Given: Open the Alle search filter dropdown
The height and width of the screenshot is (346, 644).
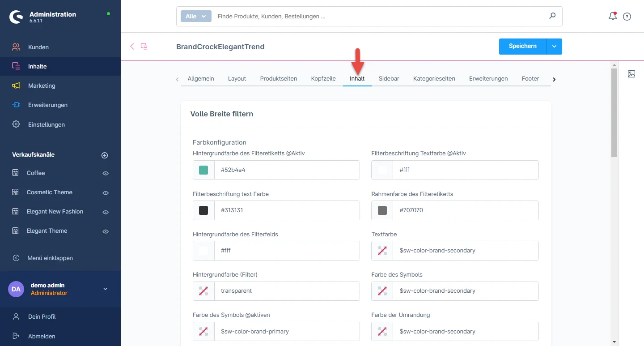Looking at the screenshot, I should [196, 16].
